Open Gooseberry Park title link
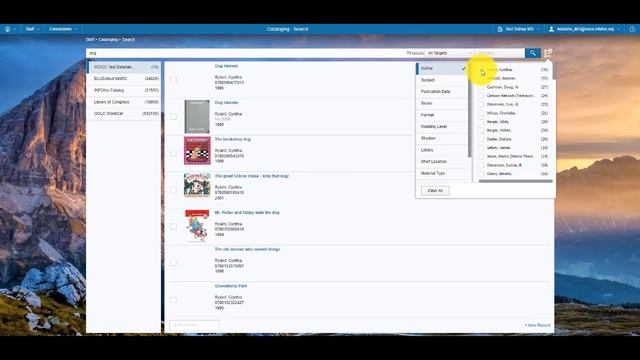640x360 pixels. [231, 286]
